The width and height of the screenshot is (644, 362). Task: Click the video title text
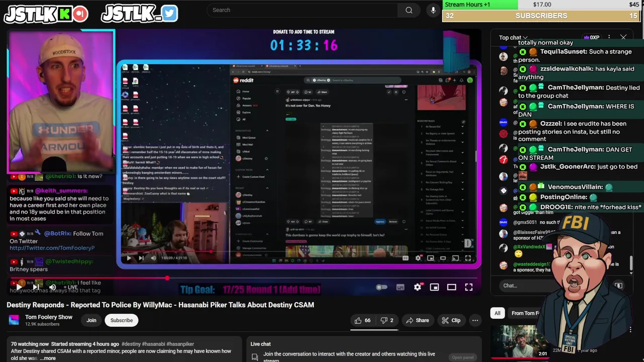160,305
